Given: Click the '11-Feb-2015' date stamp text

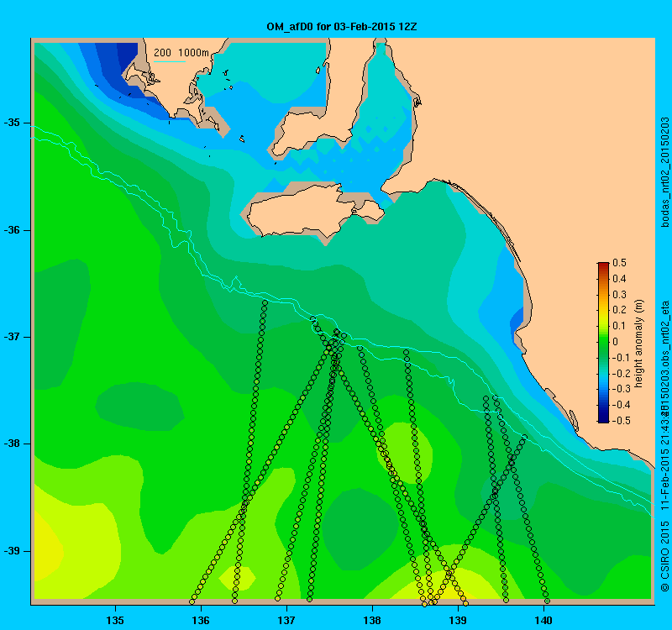Looking at the screenshot, I should (x=664, y=480).
